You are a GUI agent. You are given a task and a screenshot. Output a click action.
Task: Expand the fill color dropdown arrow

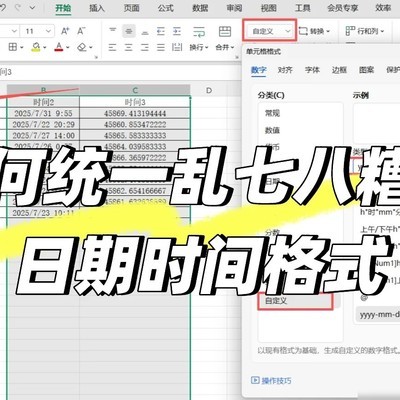click(44, 47)
